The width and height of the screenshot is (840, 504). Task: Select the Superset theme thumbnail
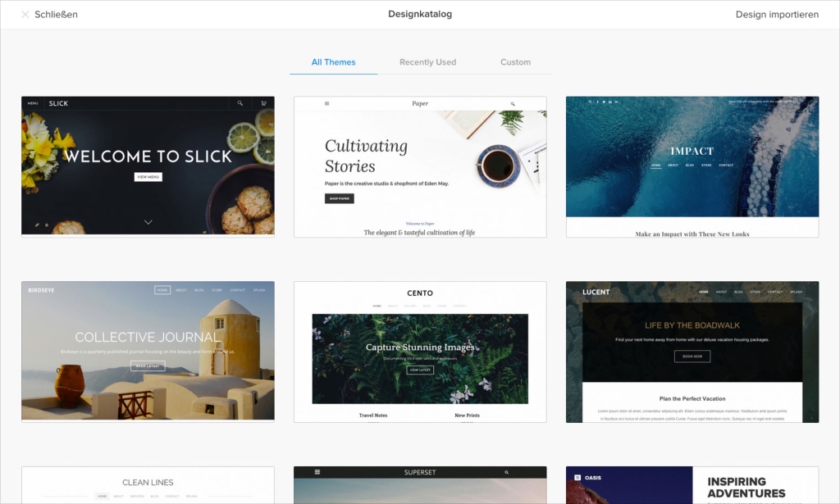click(x=420, y=484)
